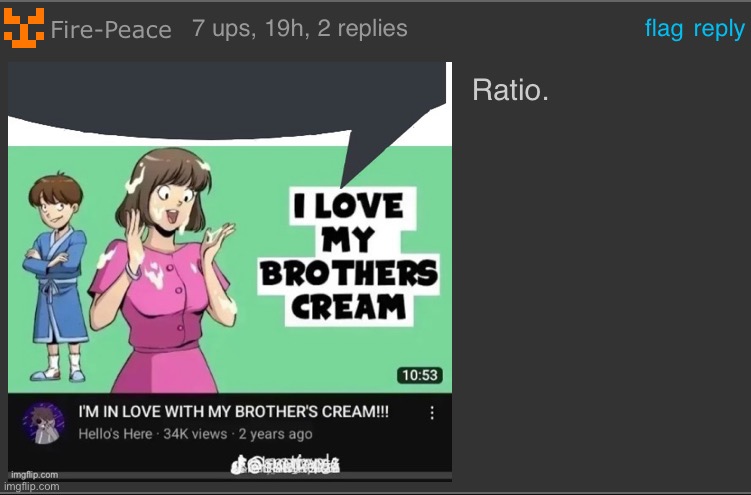
Task: Open the Fire-Peace user profile name
Action: [x=111, y=30]
